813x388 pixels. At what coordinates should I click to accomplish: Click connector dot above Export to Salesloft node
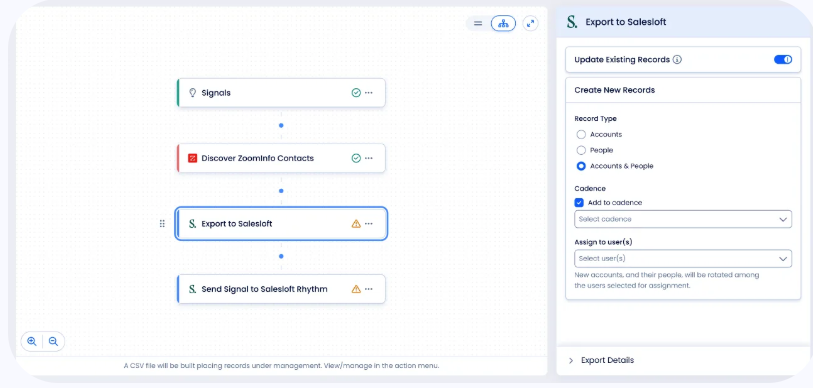tap(281, 191)
